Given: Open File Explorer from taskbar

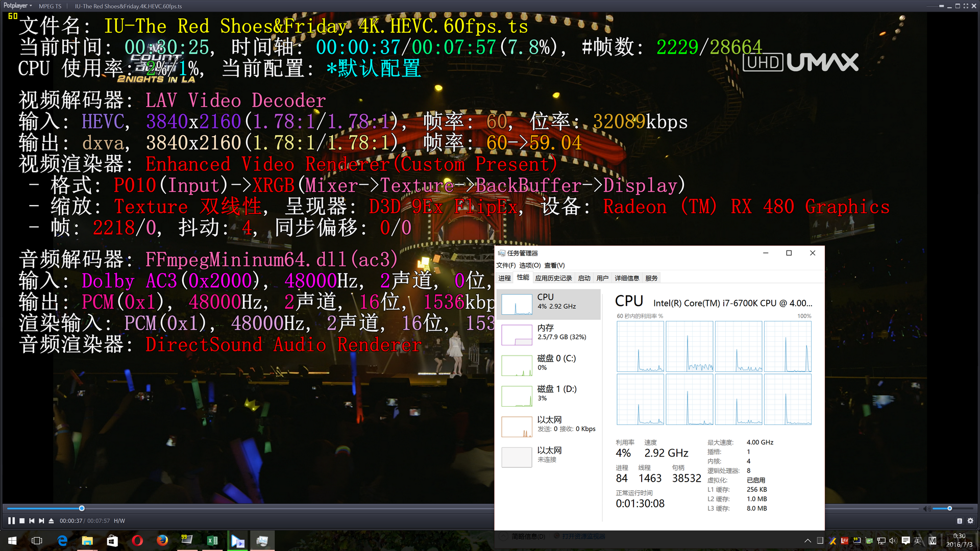Looking at the screenshot, I should (87, 540).
